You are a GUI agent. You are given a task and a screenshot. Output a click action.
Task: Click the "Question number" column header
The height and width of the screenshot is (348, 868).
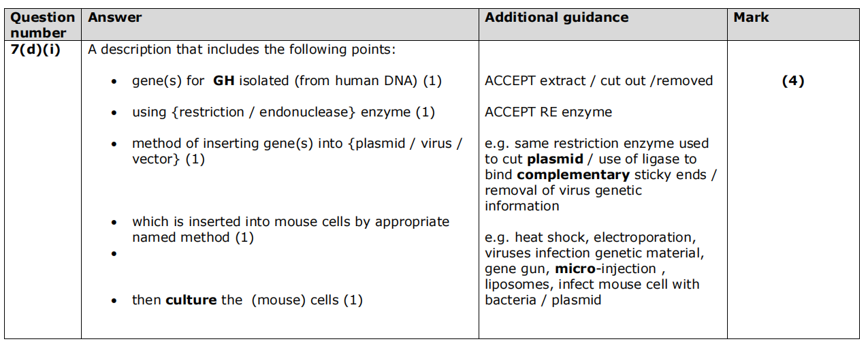(x=43, y=25)
